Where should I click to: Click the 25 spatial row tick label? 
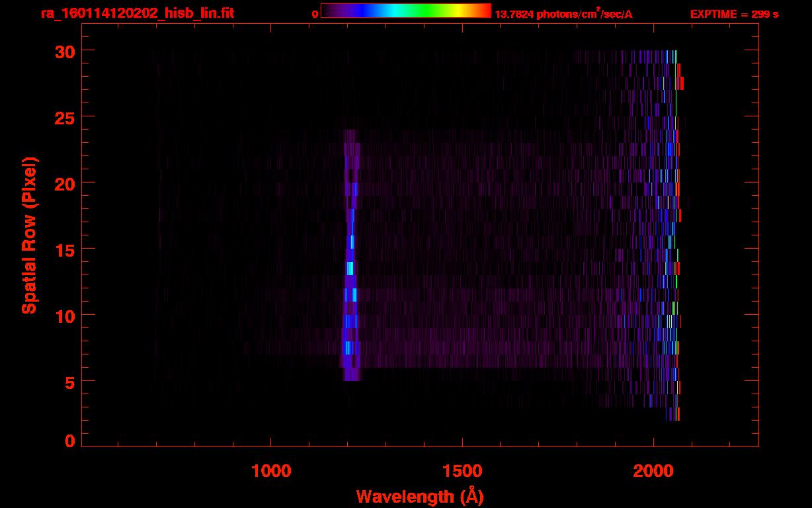[x=65, y=117]
